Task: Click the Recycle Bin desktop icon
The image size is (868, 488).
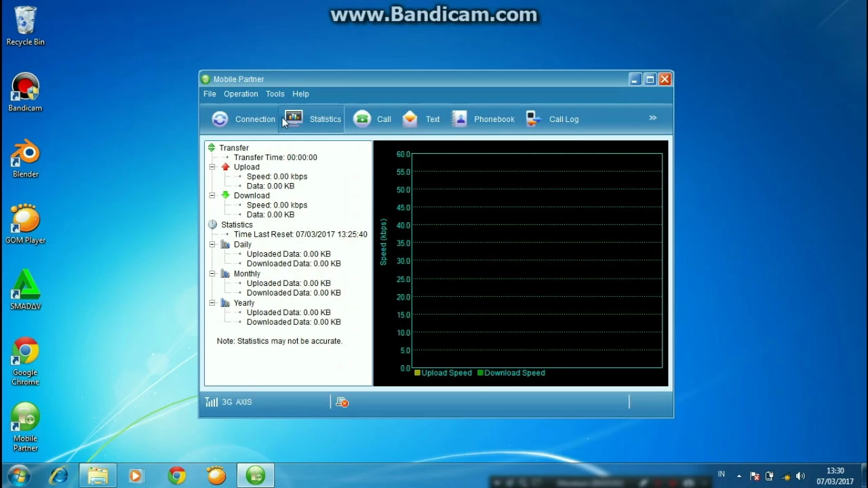Action: point(25,26)
